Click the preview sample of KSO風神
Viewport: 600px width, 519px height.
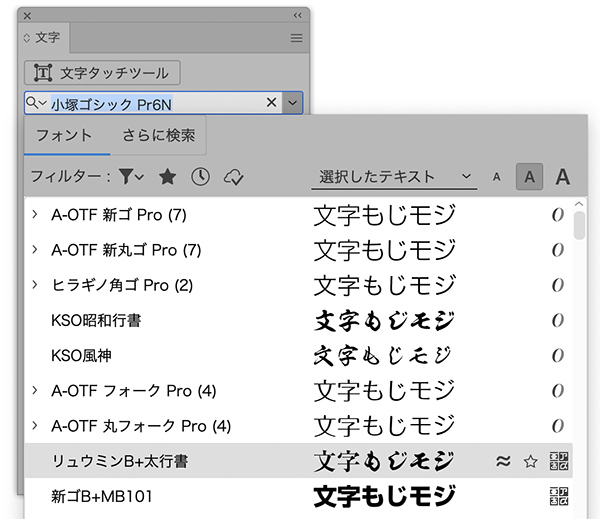point(383,356)
